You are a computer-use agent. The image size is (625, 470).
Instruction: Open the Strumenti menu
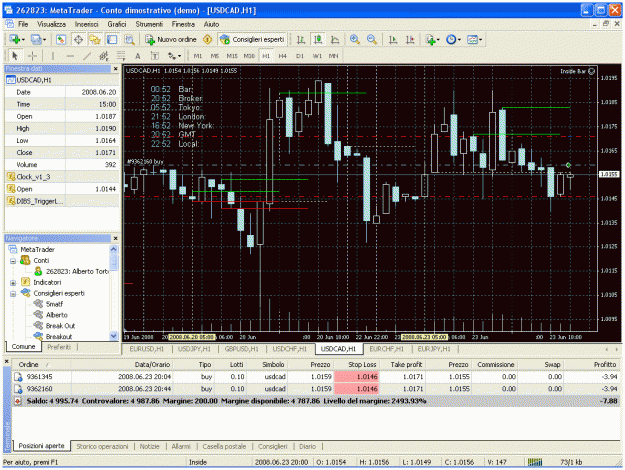pyautogui.click(x=149, y=24)
